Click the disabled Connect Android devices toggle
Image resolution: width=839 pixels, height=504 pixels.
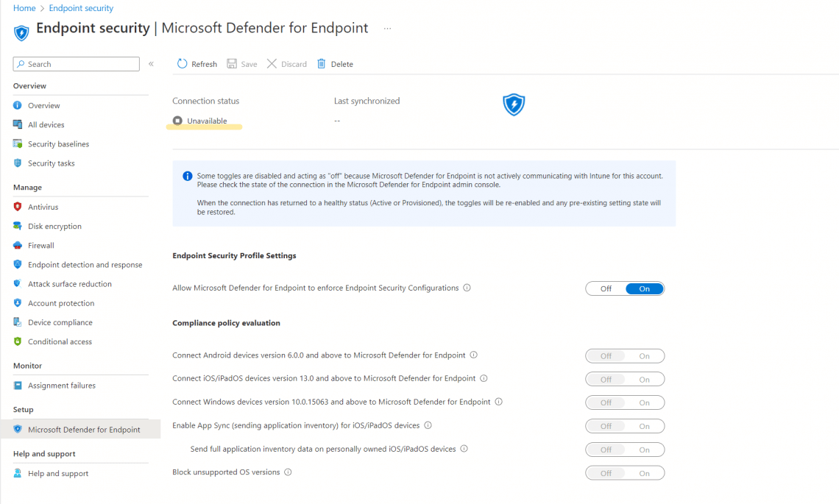(625, 355)
